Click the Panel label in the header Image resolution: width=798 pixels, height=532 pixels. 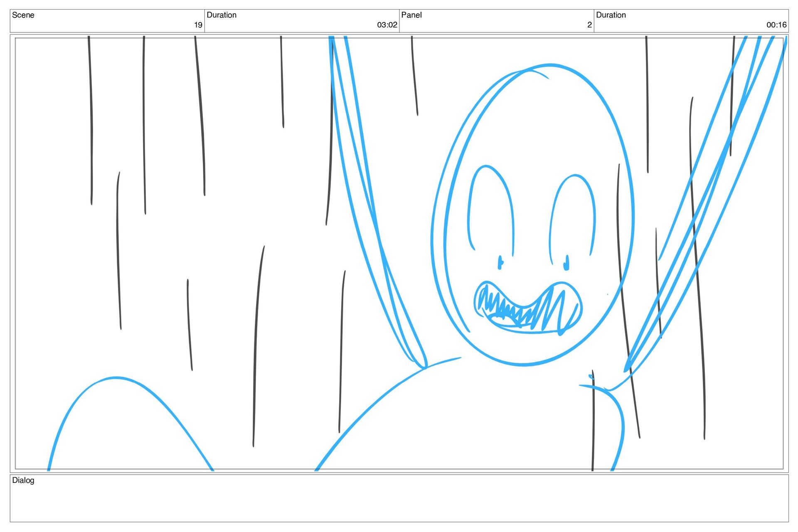pyautogui.click(x=411, y=15)
